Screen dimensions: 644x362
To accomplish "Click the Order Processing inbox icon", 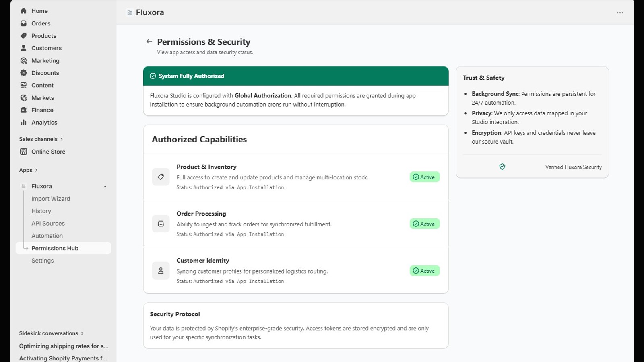I will 161,224.
